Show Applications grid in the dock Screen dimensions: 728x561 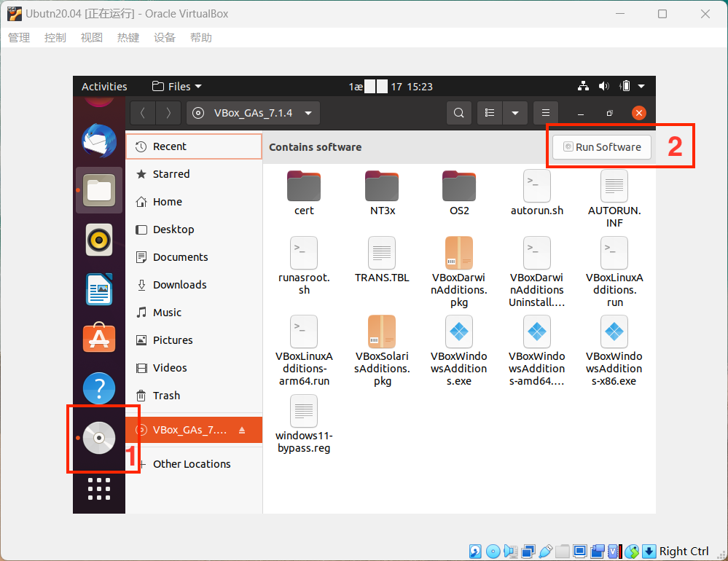(x=99, y=489)
